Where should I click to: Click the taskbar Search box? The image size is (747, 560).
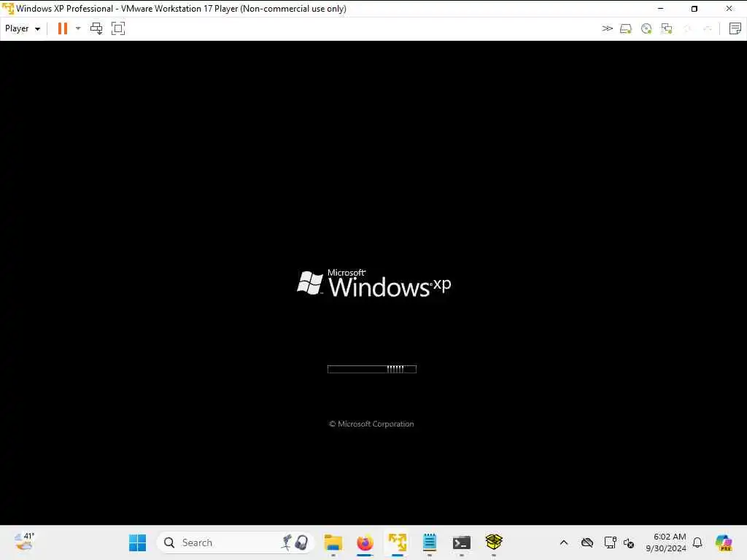pyautogui.click(x=236, y=542)
